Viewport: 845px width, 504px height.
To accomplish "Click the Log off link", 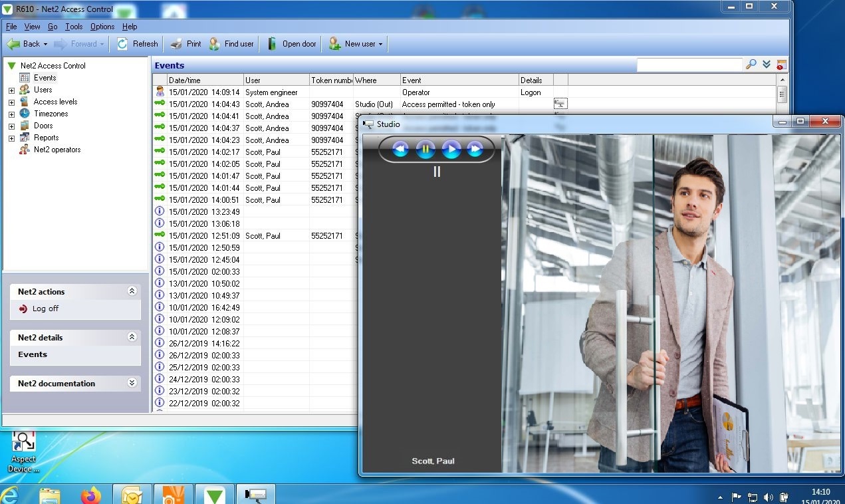I will pyautogui.click(x=45, y=309).
